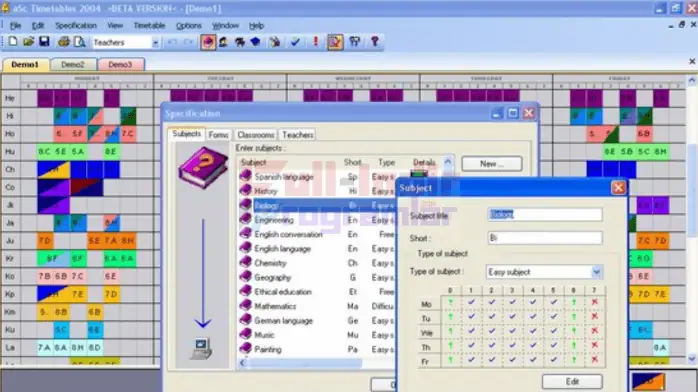Select German language in subjects list
The width and height of the screenshot is (698, 392).
[283, 320]
